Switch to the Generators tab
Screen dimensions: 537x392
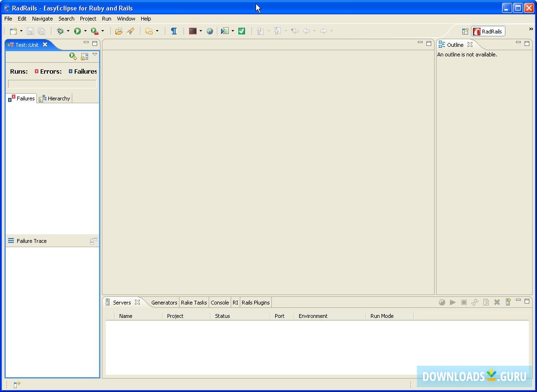pyautogui.click(x=164, y=302)
